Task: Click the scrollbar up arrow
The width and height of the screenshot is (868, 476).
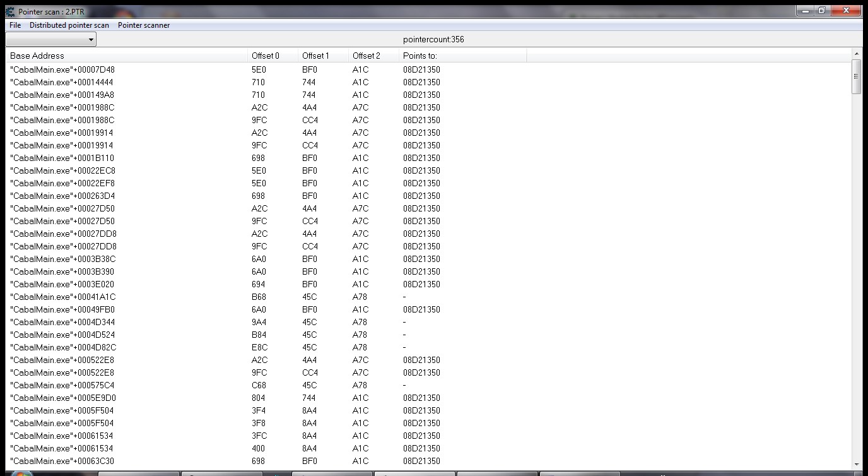Action: [856, 54]
